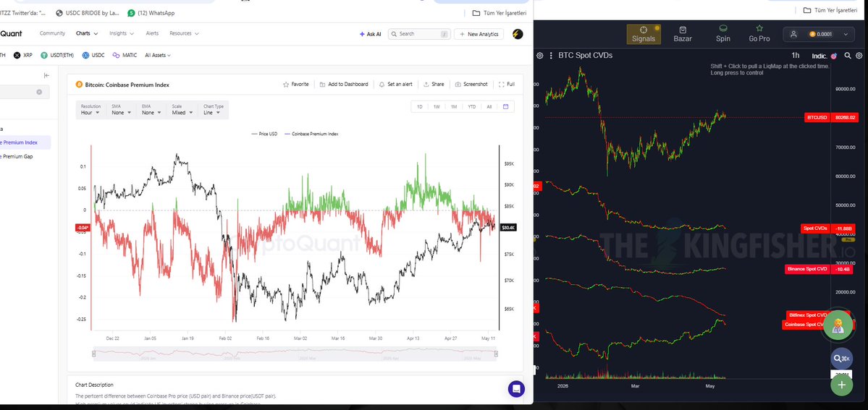This screenshot has width=868, height=410.
Task: Select the All time range
Action: point(489,107)
